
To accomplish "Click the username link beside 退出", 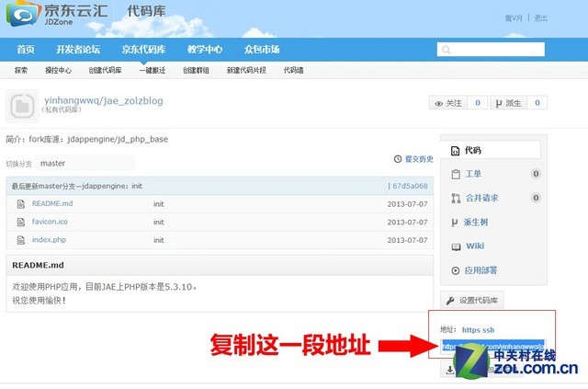I will tap(514, 17).
